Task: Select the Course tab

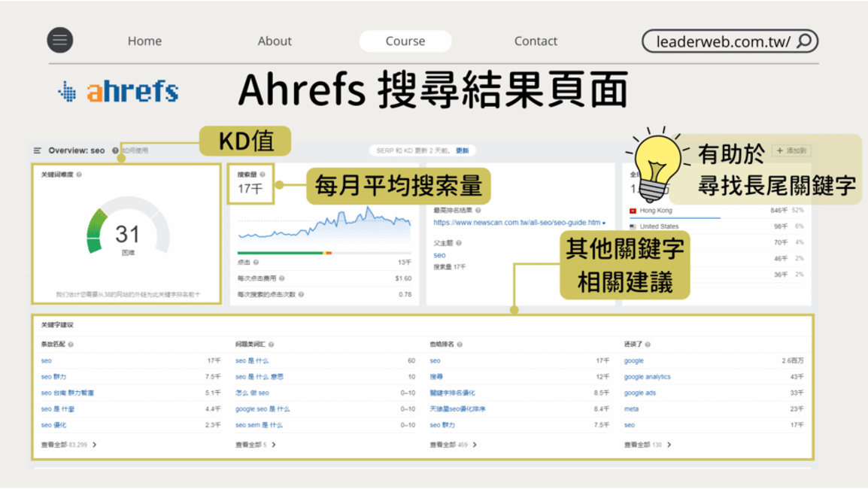Action: pyautogui.click(x=405, y=41)
